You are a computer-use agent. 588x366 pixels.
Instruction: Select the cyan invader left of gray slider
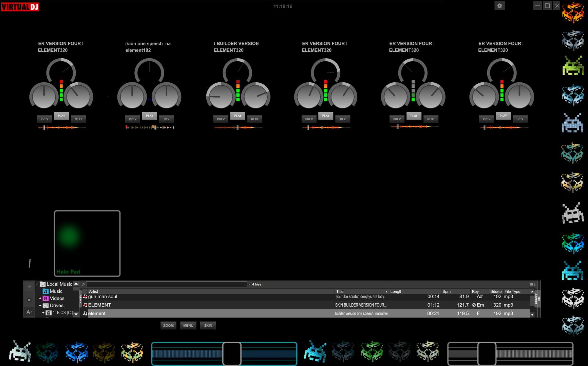point(316,352)
